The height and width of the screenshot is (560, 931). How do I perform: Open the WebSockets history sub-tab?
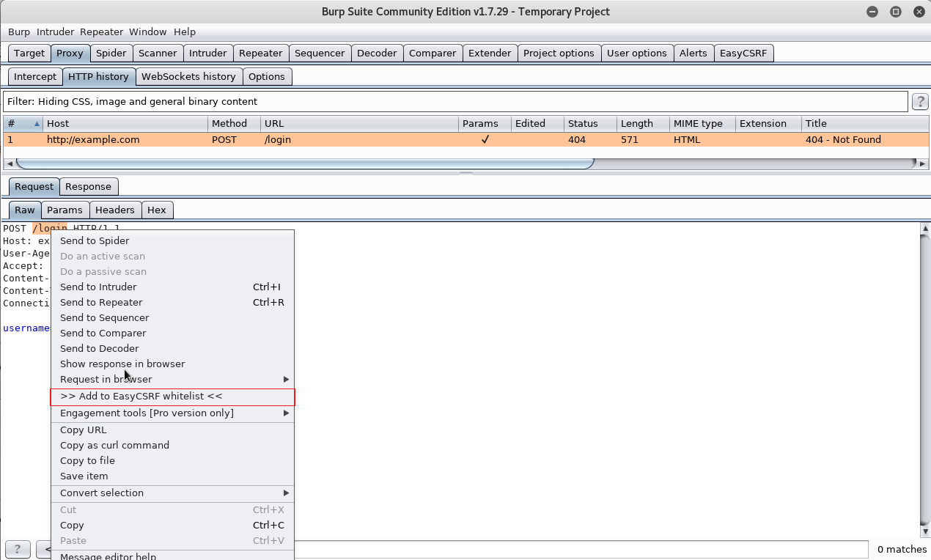click(188, 76)
